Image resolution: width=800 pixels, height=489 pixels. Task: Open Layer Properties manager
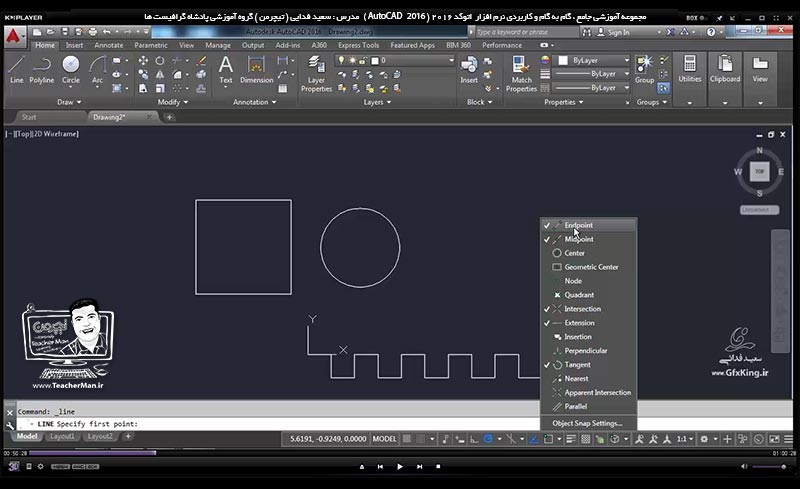(316, 75)
